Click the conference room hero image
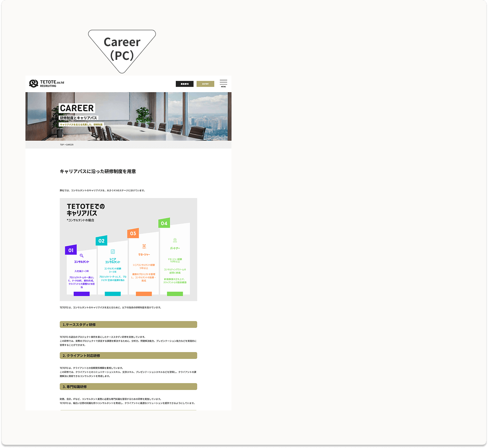 click(170, 117)
